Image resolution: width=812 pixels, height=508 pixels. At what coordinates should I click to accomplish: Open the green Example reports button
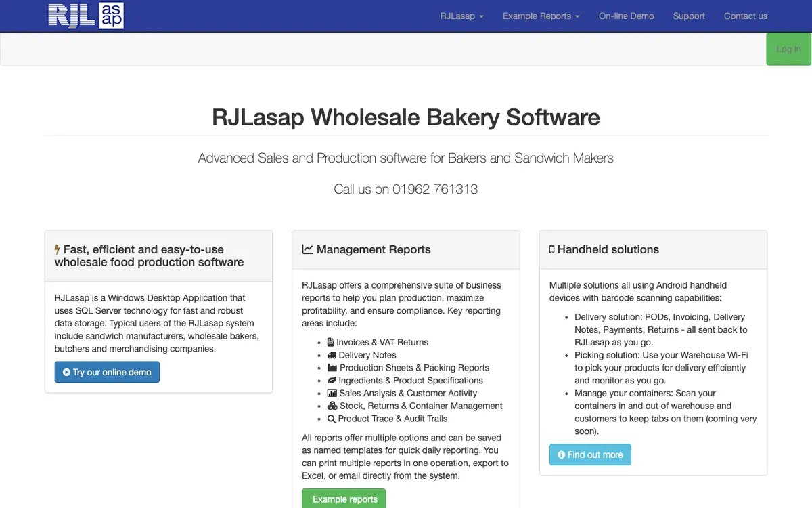click(344, 499)
